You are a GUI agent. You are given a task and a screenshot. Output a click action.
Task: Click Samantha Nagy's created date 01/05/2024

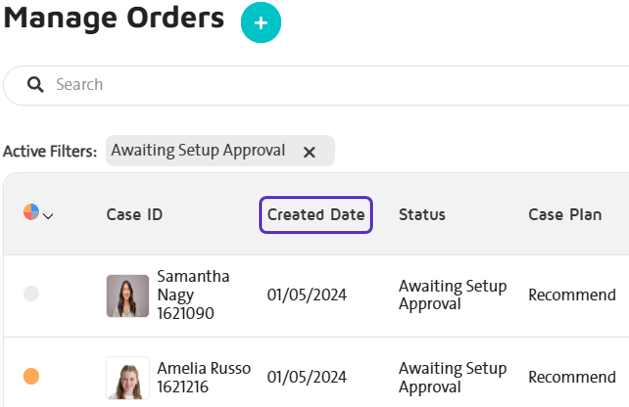point(307,295)
